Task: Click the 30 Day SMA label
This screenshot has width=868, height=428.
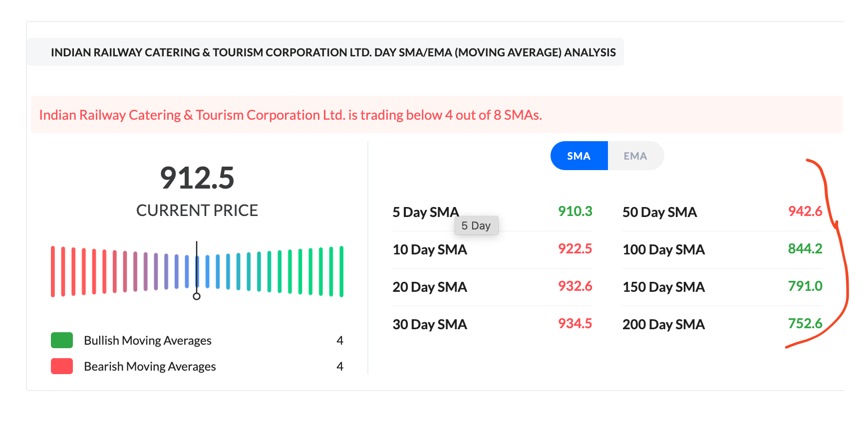Action: click(x=429, y=324)
